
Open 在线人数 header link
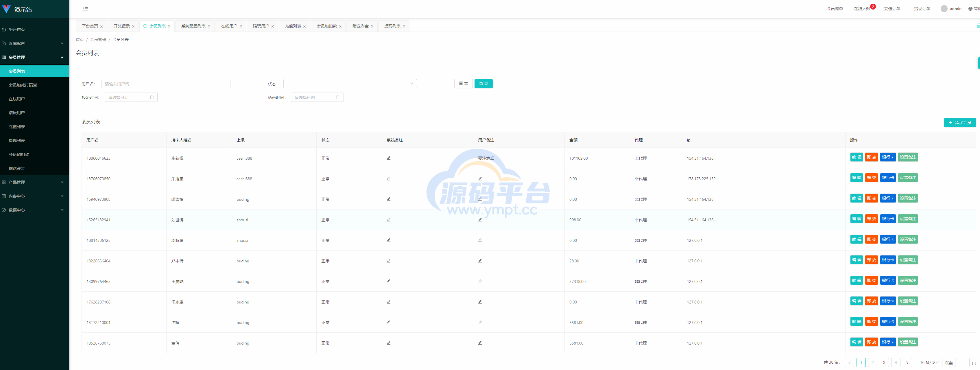(862, 9)
